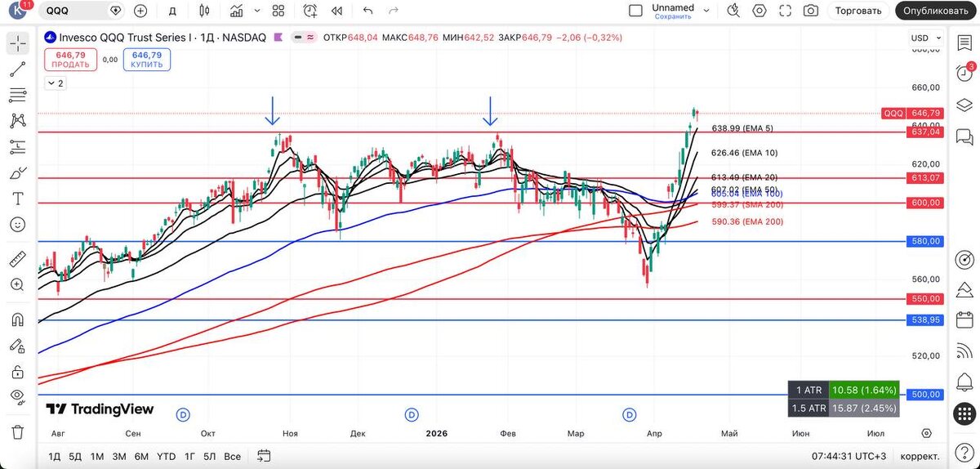Expand the Unnamed layout dropdown arrow
Viewport: 980px width, 469px height.
click(x=707, y=11)
